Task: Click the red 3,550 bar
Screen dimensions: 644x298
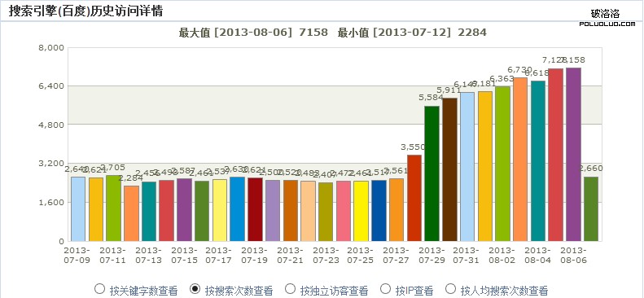Action: tap(414, 198)
